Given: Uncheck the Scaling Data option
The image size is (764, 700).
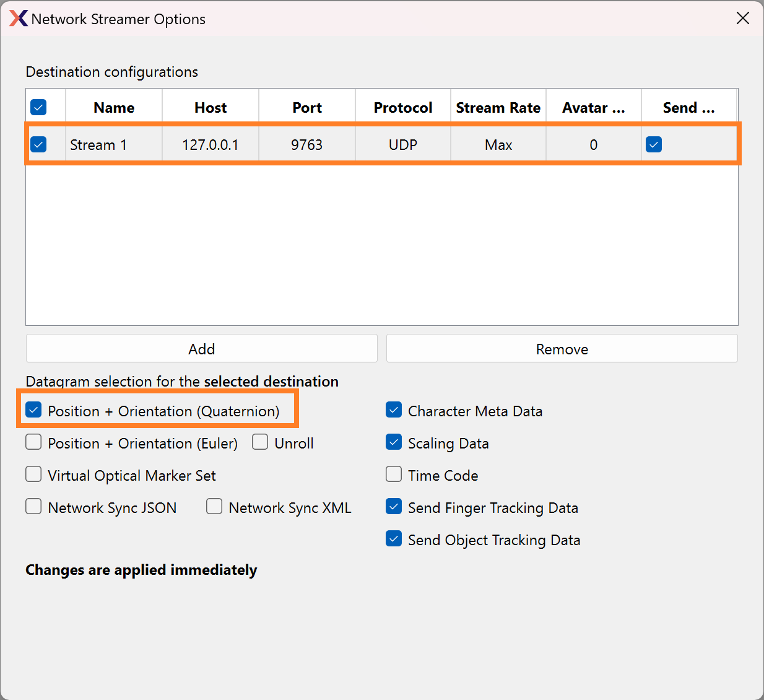Looking at the screenshot, I should [394, 442].
